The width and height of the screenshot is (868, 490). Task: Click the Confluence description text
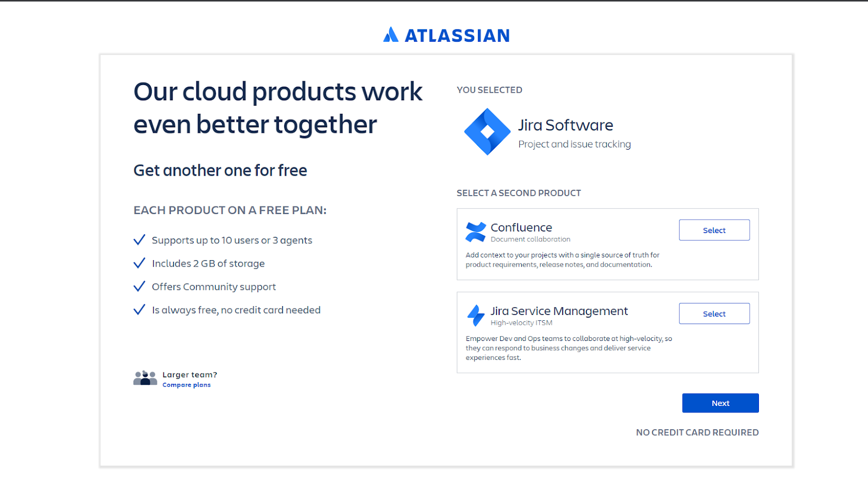[562, 260]
